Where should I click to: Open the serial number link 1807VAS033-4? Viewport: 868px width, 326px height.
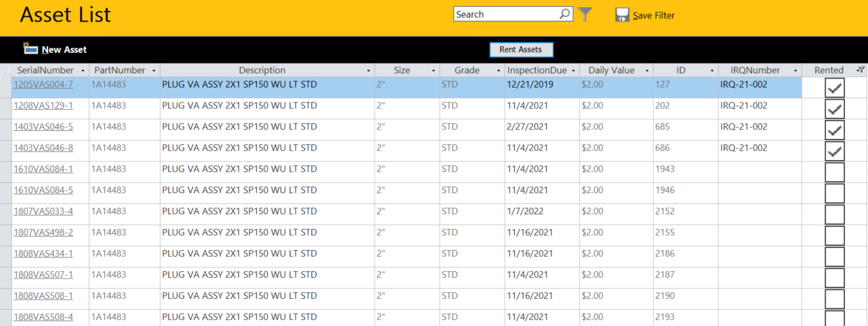pyautogui.click(x=43, y=211)
